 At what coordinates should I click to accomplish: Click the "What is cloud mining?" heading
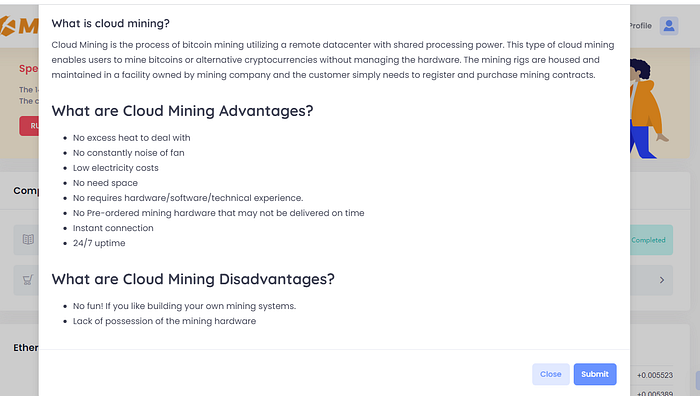coord(110,23)
